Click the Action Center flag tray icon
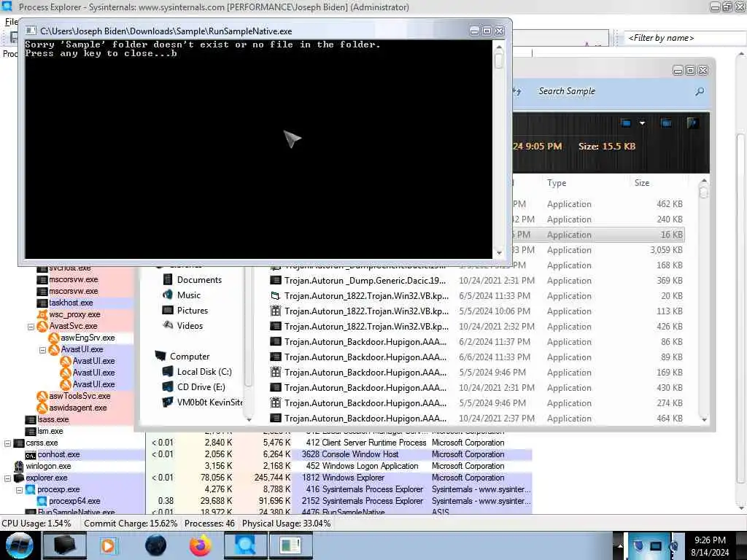 [638, 545]
